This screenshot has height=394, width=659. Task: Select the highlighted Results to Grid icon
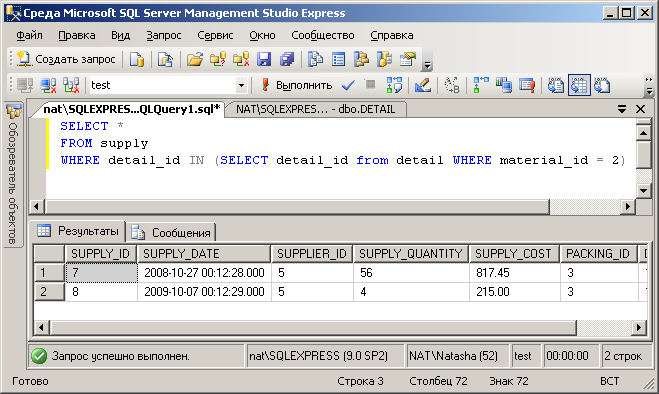pyautogui.click(x=579, y=85)
